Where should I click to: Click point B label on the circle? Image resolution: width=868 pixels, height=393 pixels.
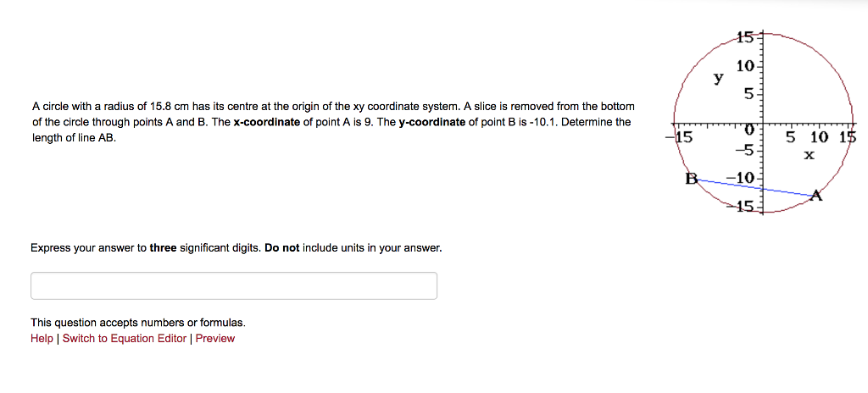(691, 179)
